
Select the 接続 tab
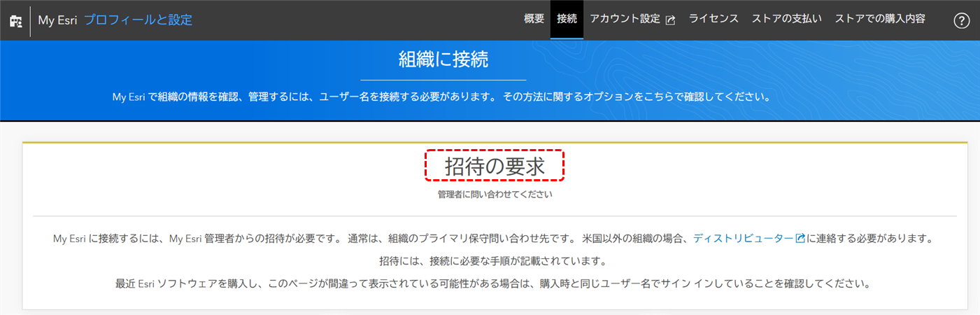coord(567,19)
